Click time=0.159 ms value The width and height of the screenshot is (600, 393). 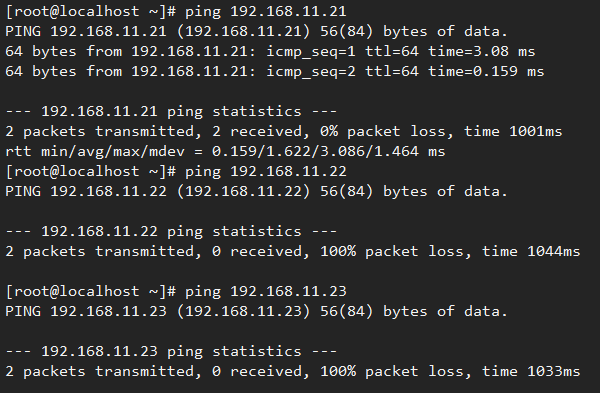tap(486, 71)
